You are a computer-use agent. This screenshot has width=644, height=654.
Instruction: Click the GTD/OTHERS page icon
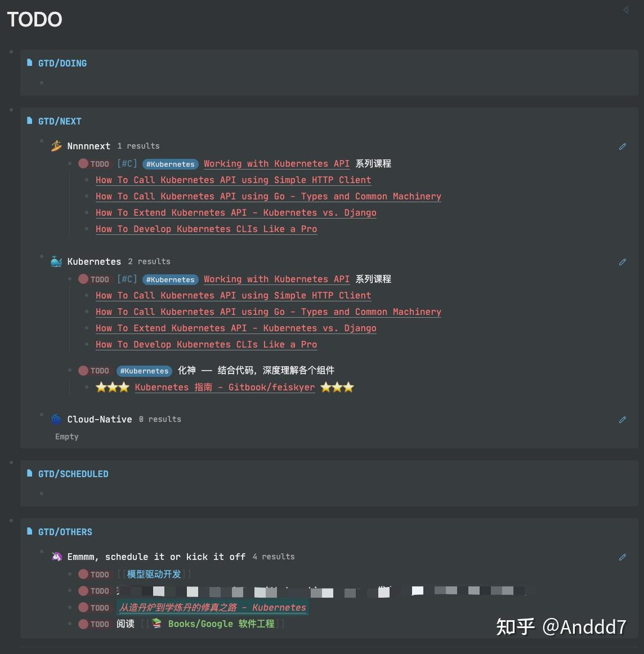click(x=30, y=531)
